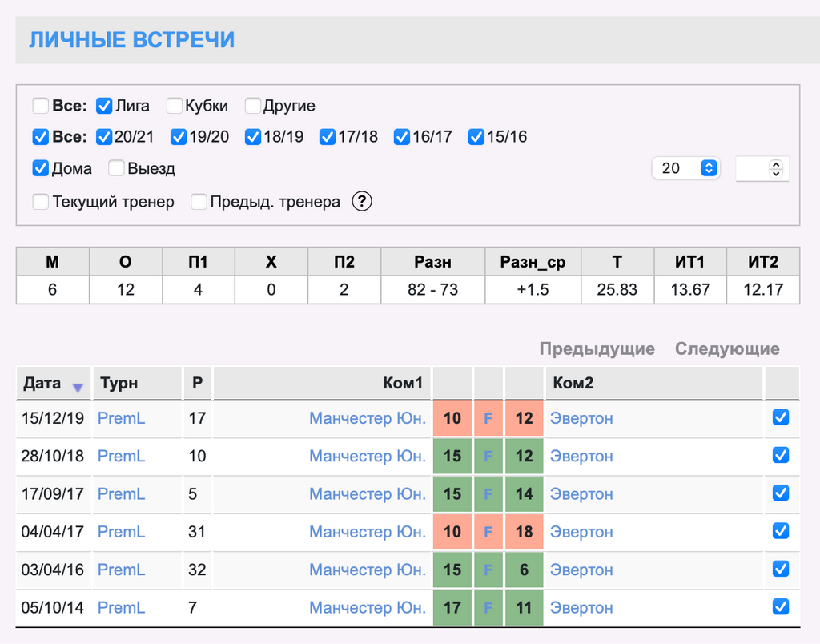The width and height of the screenshot is (820, 644).
Task: Uncheck the Дома checkbox
Action: [40, 168]
